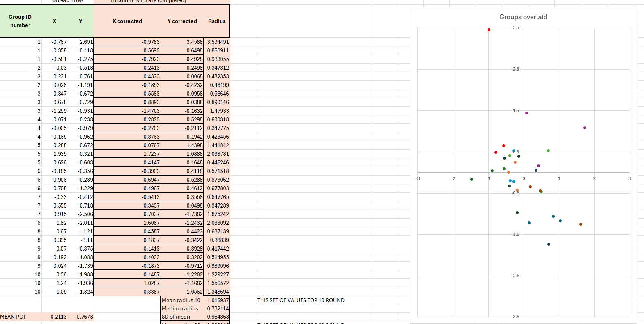Image resolution: width=644 pixels, height=324 pixels.
Task: Click the topmost red data point on chart
Action: [x=489, y=30]
